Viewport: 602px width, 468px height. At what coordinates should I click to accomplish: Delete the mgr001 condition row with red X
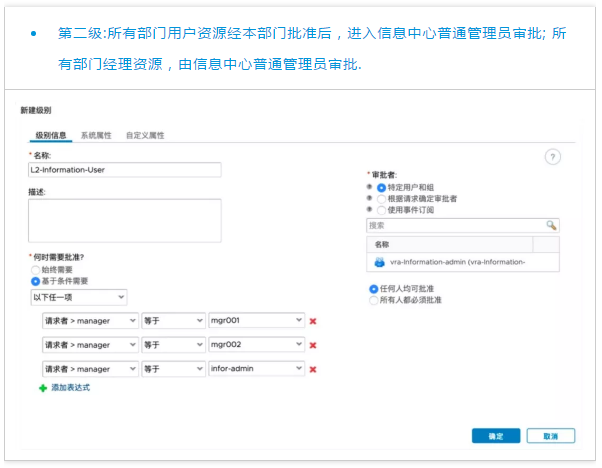click(313, 321)
